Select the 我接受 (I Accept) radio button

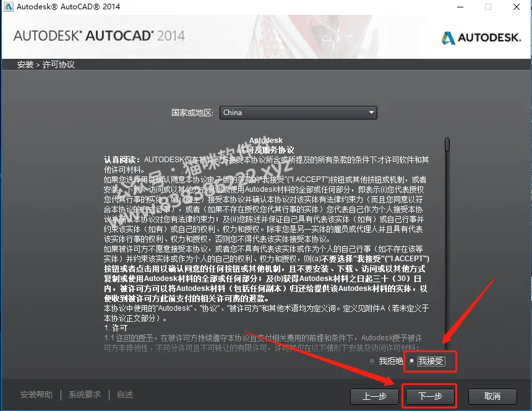click(411, 361)
